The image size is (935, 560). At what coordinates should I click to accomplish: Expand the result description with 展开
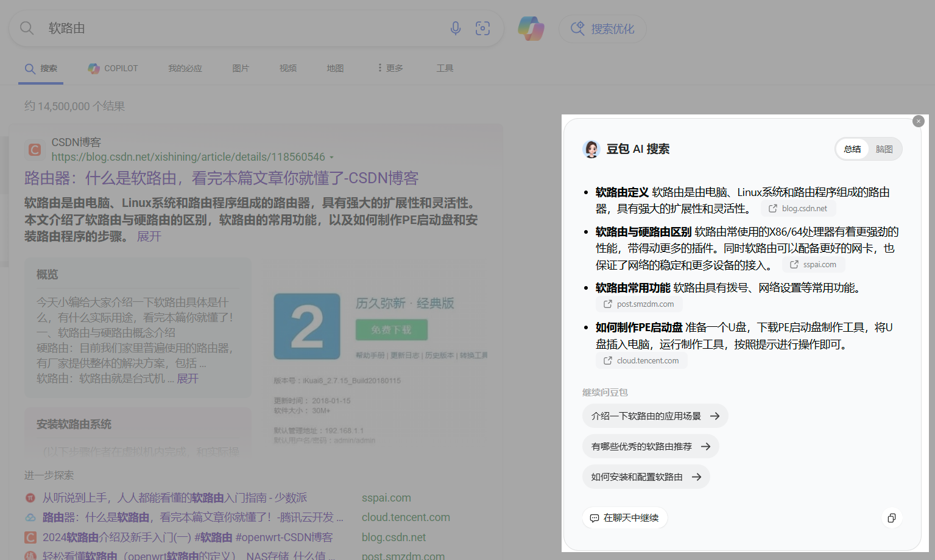tap(149, 236)
